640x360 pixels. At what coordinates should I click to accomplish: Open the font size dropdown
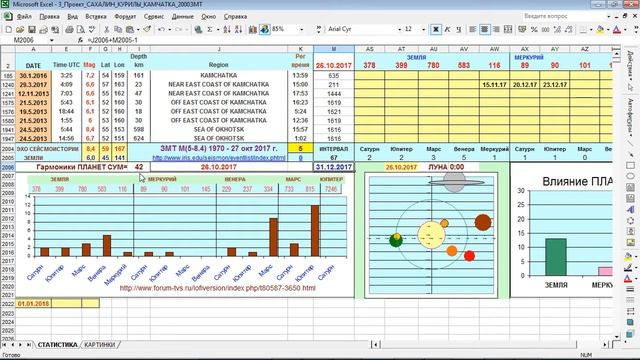point(423,29)
